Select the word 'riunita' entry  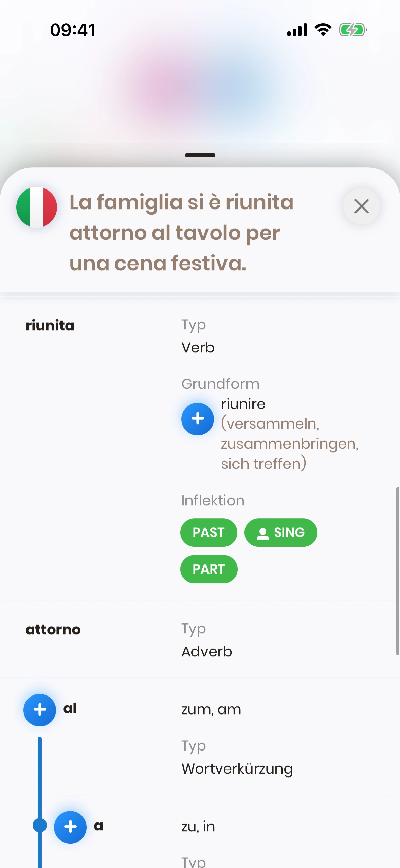50,325
